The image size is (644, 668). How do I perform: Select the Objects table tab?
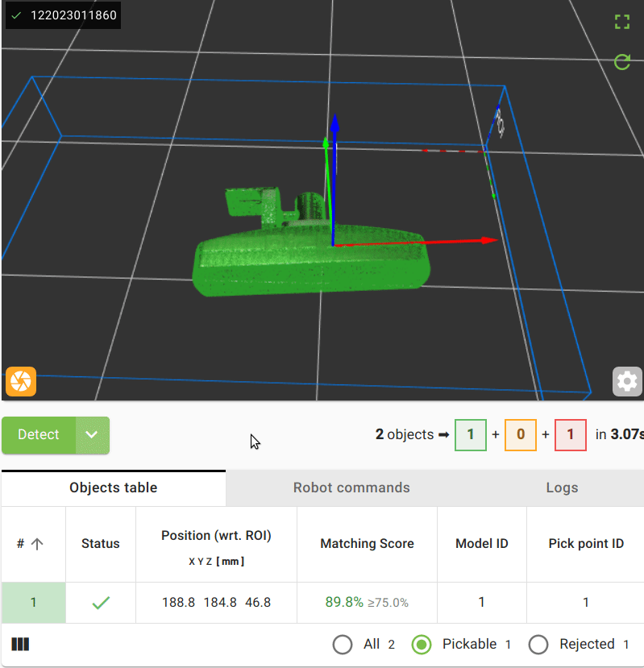(114, 488)
